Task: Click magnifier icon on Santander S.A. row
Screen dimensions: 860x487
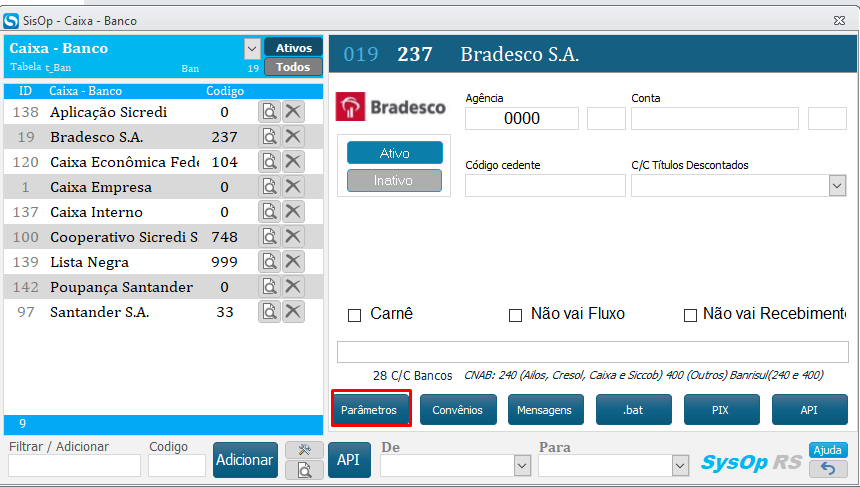Action: pos(269,312)
